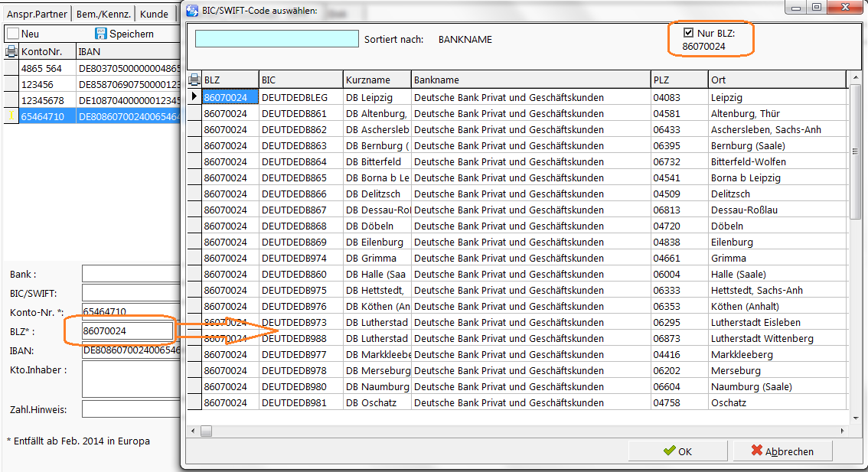Click horizontal scrollbar left arrow
This screenshot has width=868, height=472.
tap(193, 431)
